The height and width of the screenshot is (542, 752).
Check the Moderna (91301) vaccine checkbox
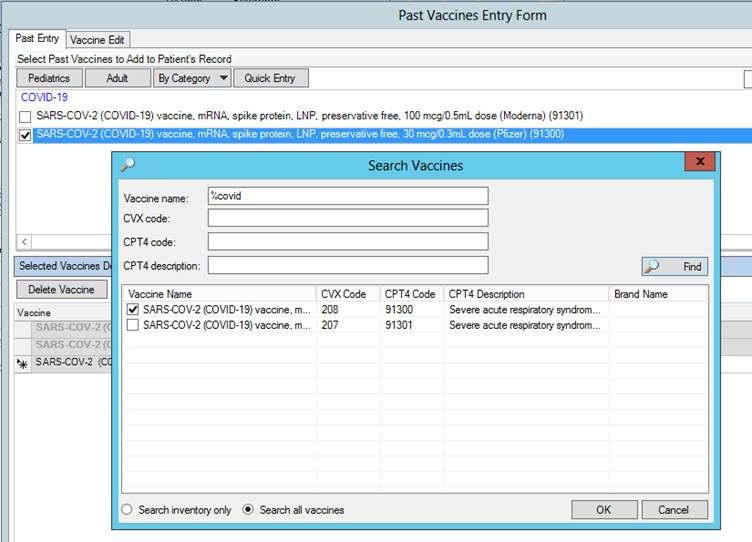[x=25, y=117]
